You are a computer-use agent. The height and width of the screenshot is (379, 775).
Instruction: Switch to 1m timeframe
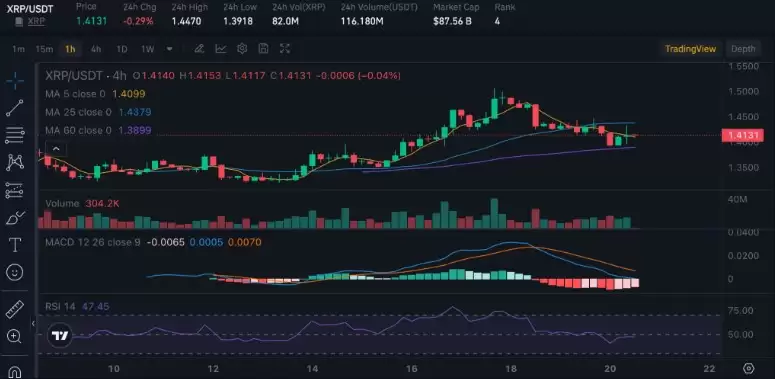[x=18, y=49]
